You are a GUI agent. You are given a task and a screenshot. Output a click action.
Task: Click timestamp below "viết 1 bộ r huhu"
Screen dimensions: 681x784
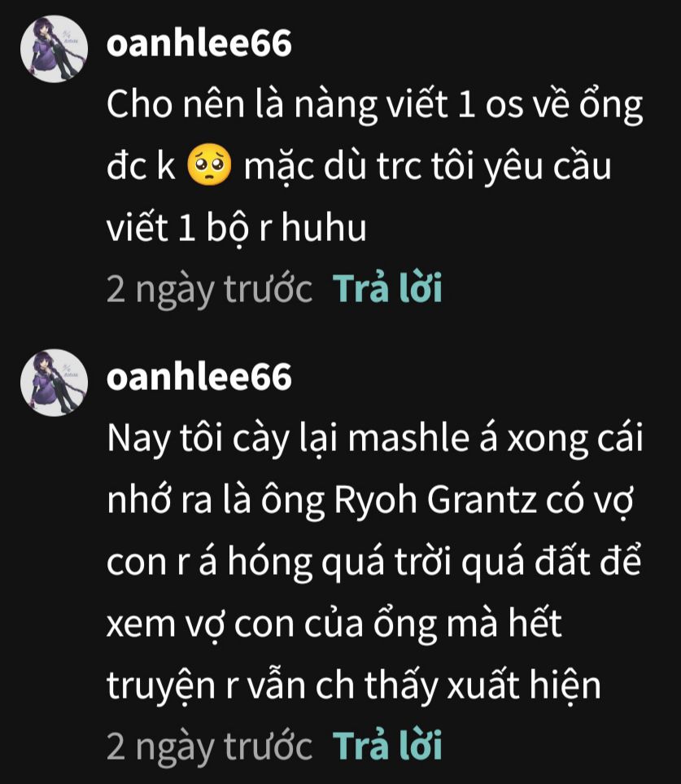pyautogui.click(x=209, y=290)
